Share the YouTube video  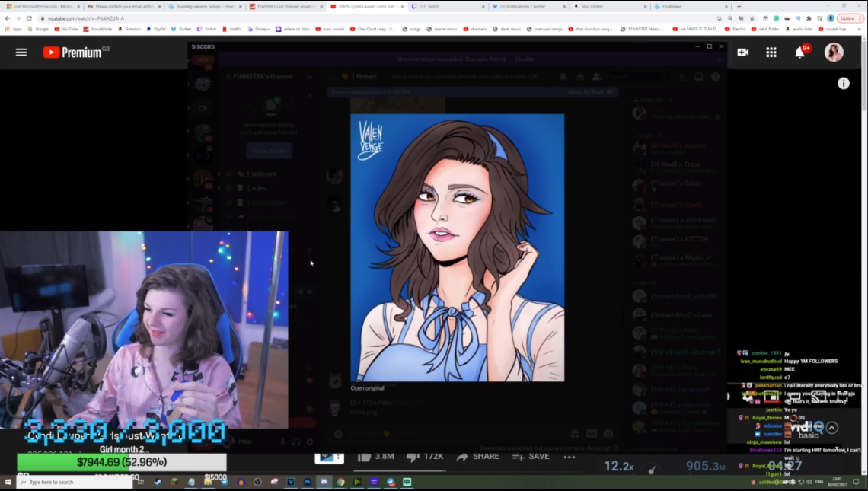point(477,457)
